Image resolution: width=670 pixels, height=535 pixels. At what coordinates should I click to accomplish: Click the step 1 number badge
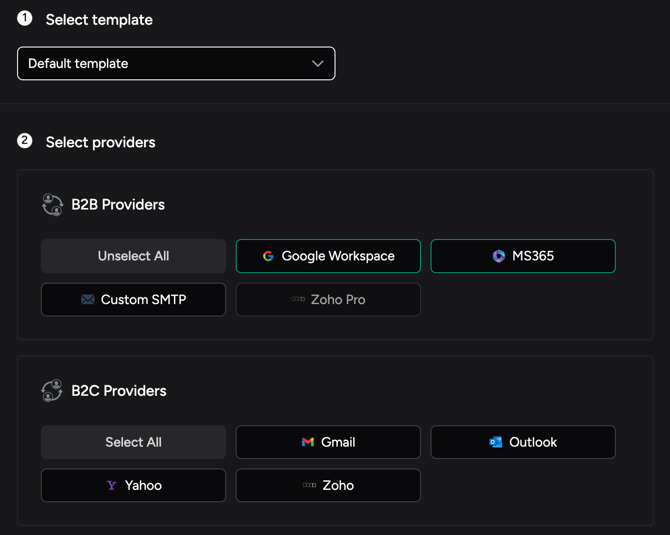[25, 18]
